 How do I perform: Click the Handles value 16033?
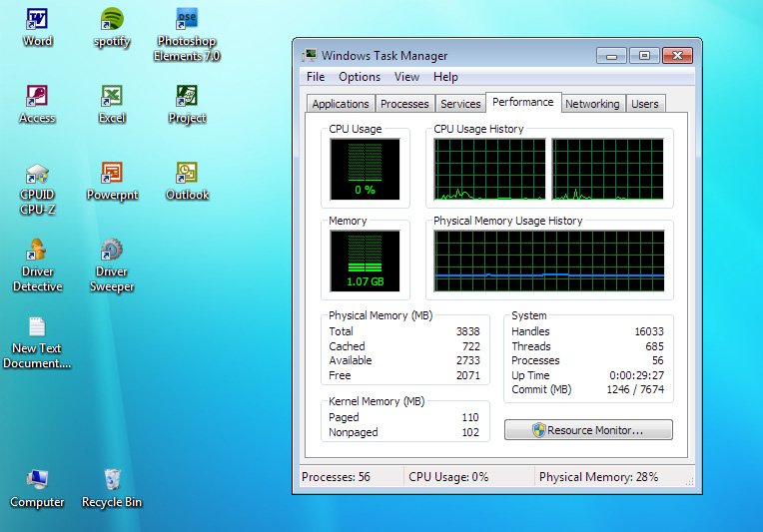(x=648, y=331)
